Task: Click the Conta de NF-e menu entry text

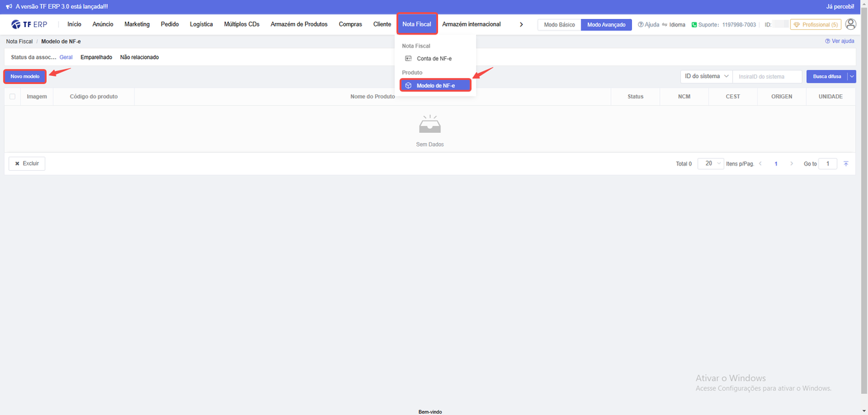Action: 434,59
